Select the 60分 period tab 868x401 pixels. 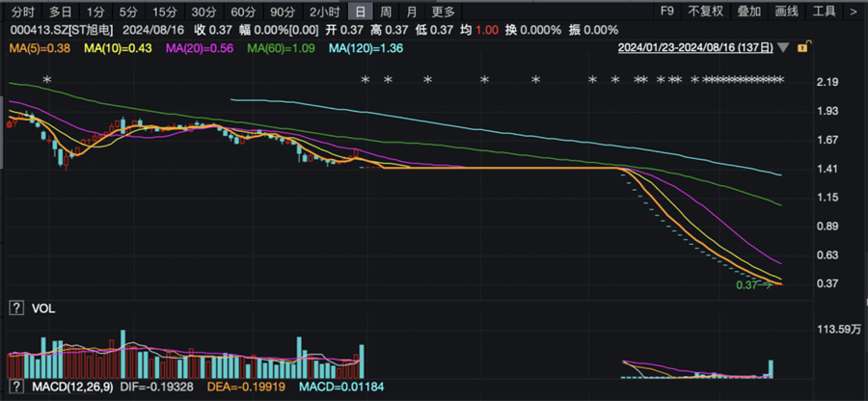(242, 11)
